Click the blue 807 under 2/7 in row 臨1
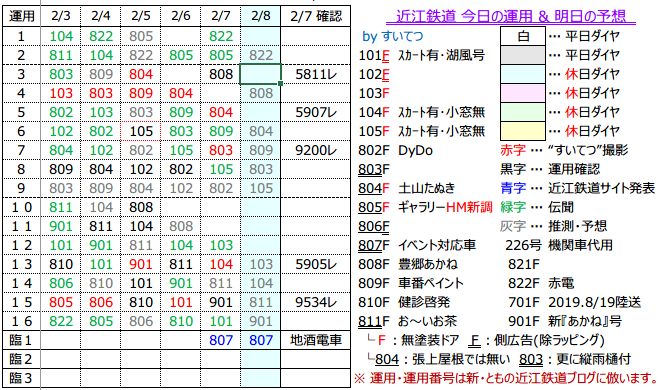The image size is (670, 390). (x=220, y=340)
